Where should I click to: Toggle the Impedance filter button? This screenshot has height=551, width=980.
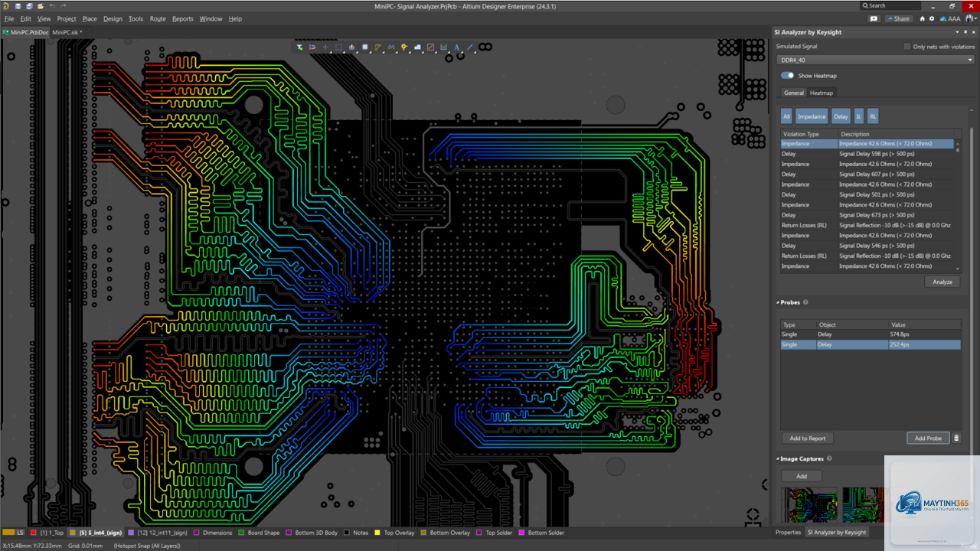coord(812,116)
